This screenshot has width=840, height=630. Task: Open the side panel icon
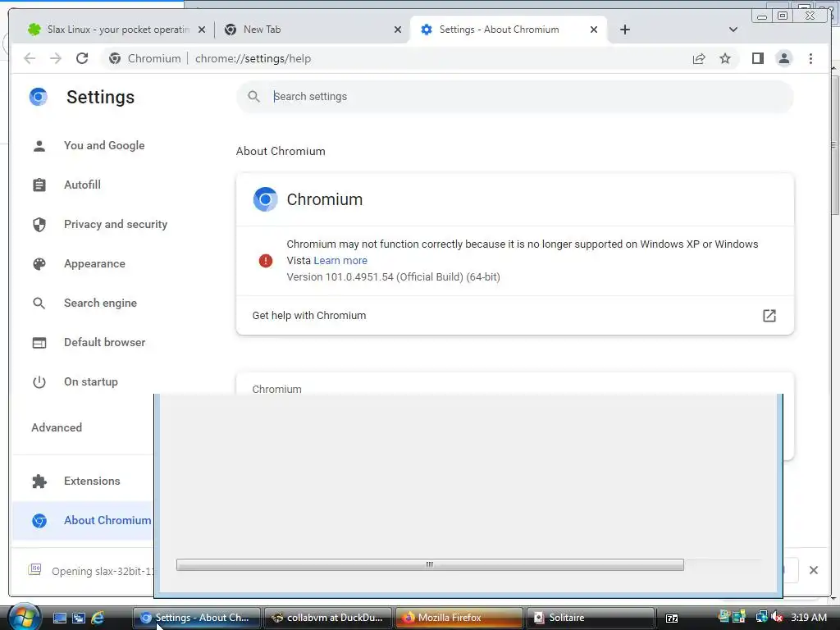click(x=757, y=58)
